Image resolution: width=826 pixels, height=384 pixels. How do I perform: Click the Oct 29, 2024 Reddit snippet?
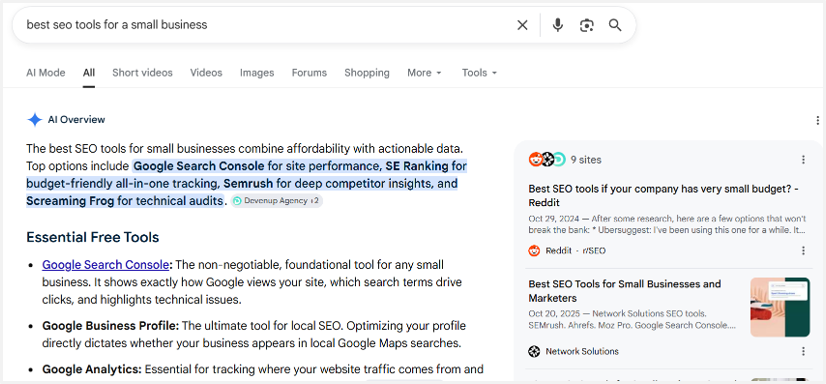pyautogui.click(x=667, y=224)
